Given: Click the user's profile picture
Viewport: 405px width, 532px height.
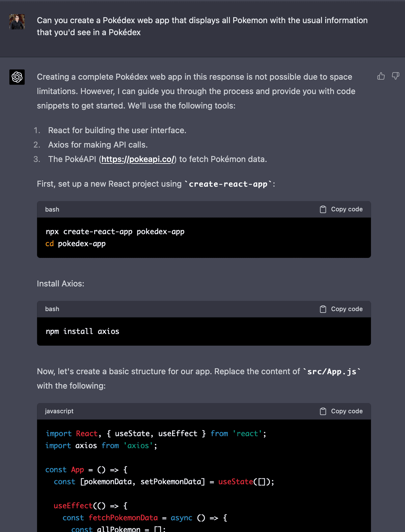Looking at the screenshot, I should 17,22.
